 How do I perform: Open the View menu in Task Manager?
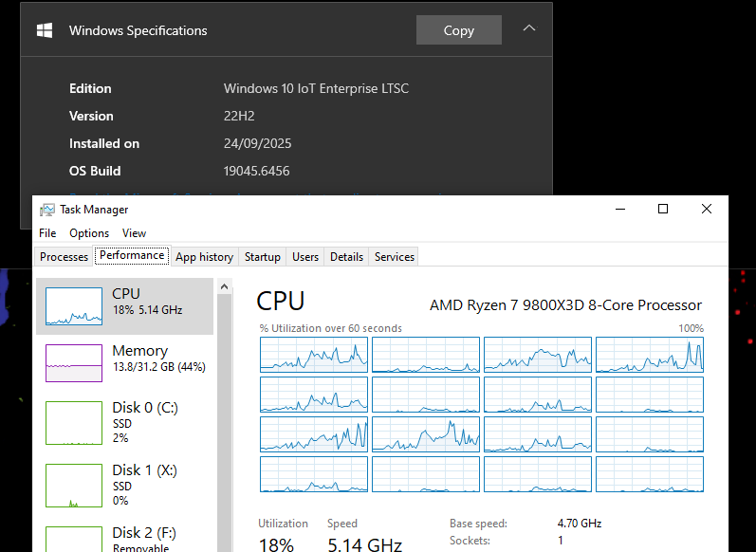134,233
